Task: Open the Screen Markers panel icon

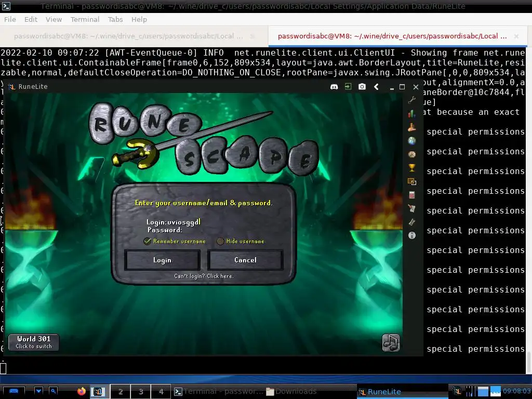Action: [412, 181]
